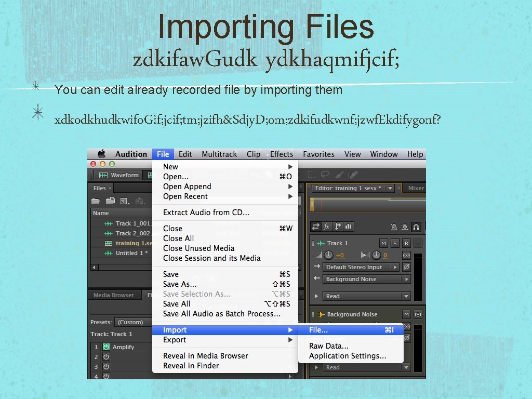Toggle power for effect slot 3
This screenshot has width=532, height=399.
[106, 366]
